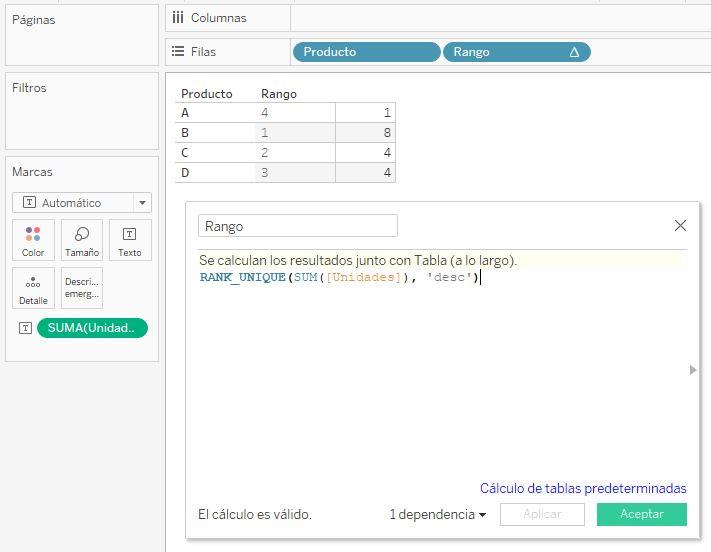Select product row C

tap(185, 152)
